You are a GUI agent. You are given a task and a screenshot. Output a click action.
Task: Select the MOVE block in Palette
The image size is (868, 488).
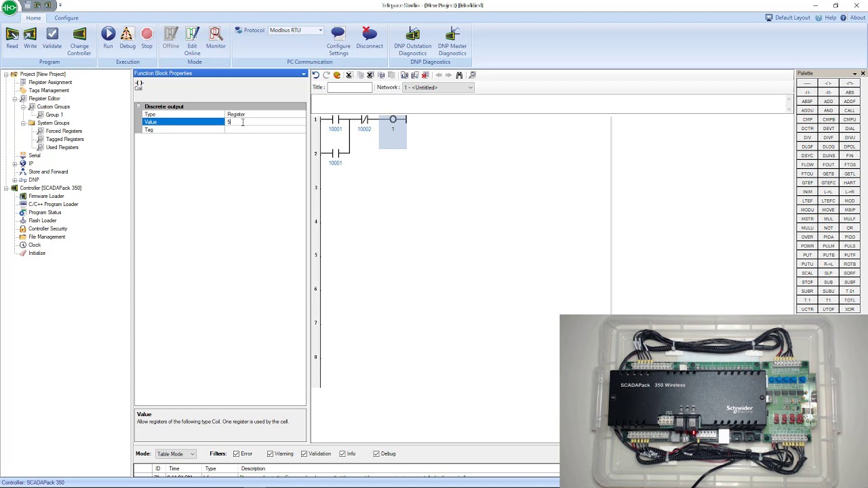click(829, 210)
